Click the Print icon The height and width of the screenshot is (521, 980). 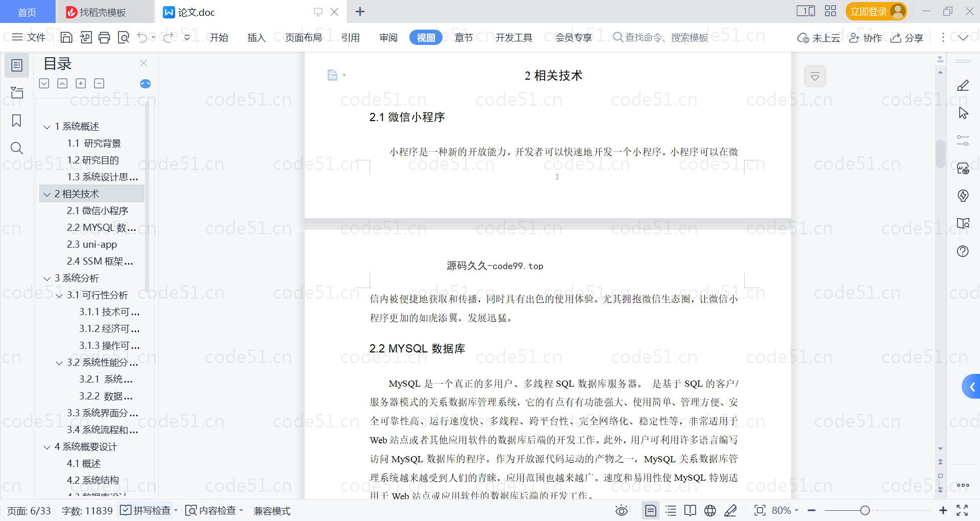104,37
